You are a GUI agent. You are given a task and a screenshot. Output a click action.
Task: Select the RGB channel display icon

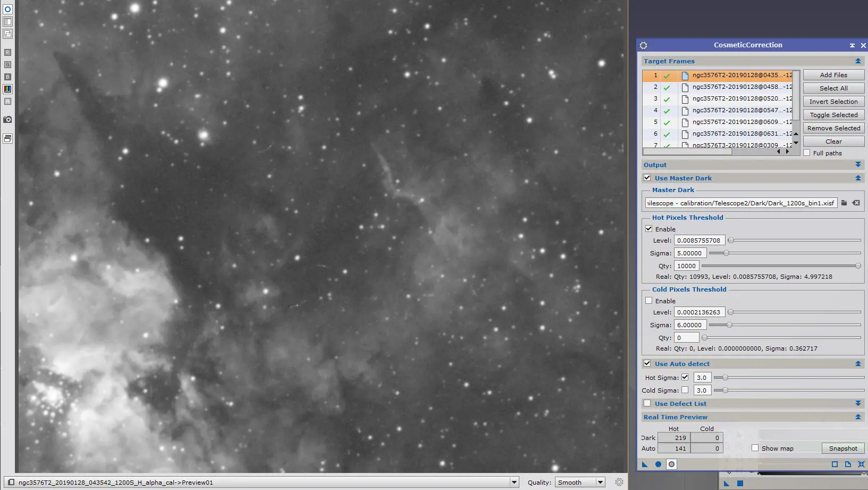[7, 89]
